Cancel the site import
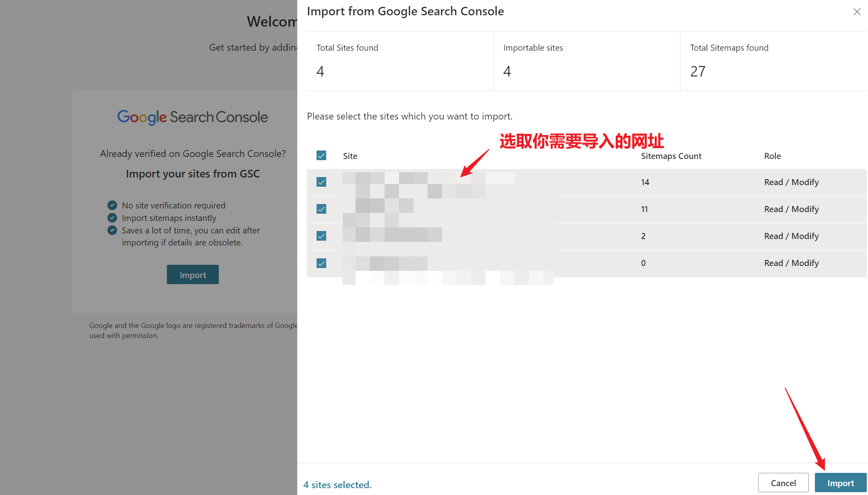The width and height of the screenshot is (868, 495). [x=783, y=483]
